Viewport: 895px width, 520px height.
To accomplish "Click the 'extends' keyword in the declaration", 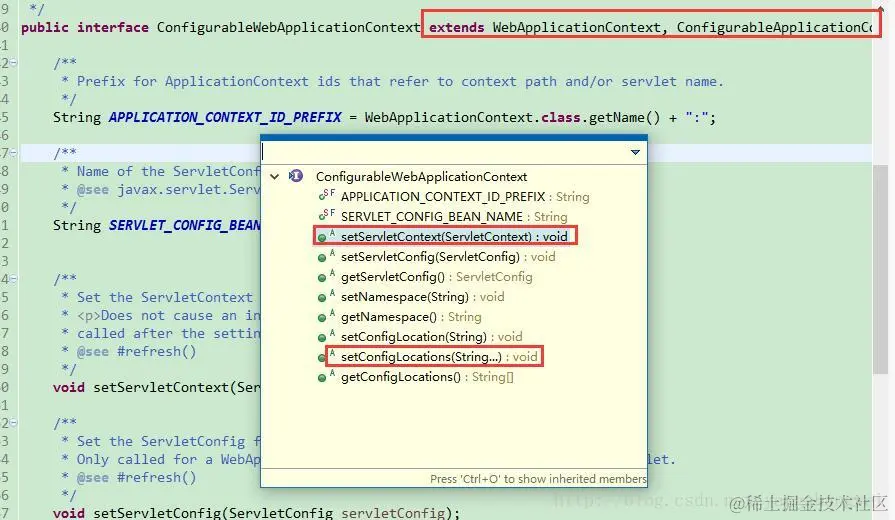I will pos(456,27).
